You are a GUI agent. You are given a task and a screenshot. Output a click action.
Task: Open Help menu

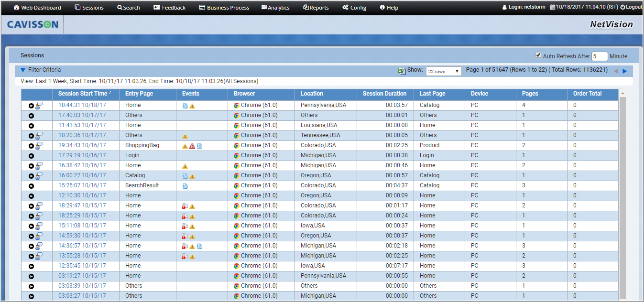click(x=389, y=8)
